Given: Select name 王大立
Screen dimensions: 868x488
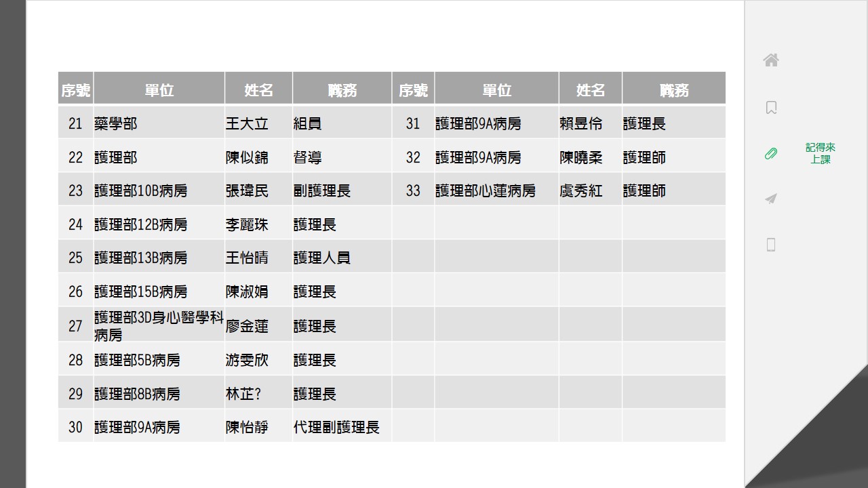Looking at the screenshot, I should tap(247, 123).
